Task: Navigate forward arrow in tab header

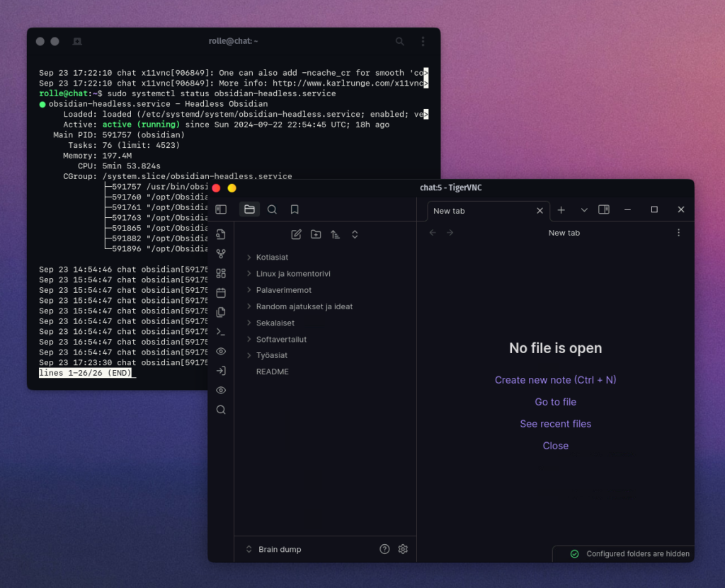Action: tap(450, 233)
